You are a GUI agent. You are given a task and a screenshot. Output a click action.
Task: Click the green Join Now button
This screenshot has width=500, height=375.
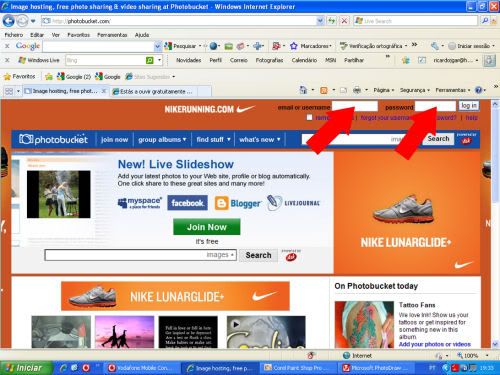[207, 227]
